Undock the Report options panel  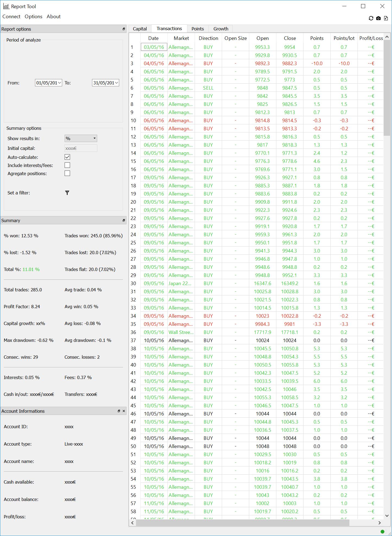coord(124,29)
